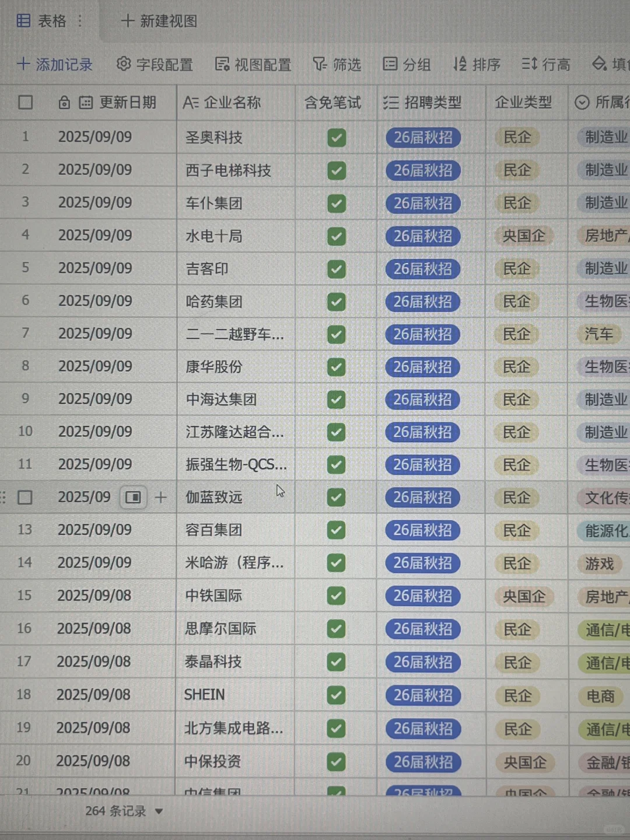Viewport: 630px width, 840px height.
Task: Create a new view with 新建视图
Action: click(x=159, y=21)
